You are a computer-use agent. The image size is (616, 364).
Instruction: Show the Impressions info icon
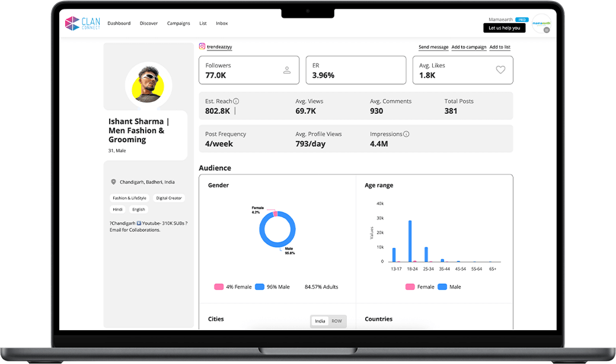point(406,134)
